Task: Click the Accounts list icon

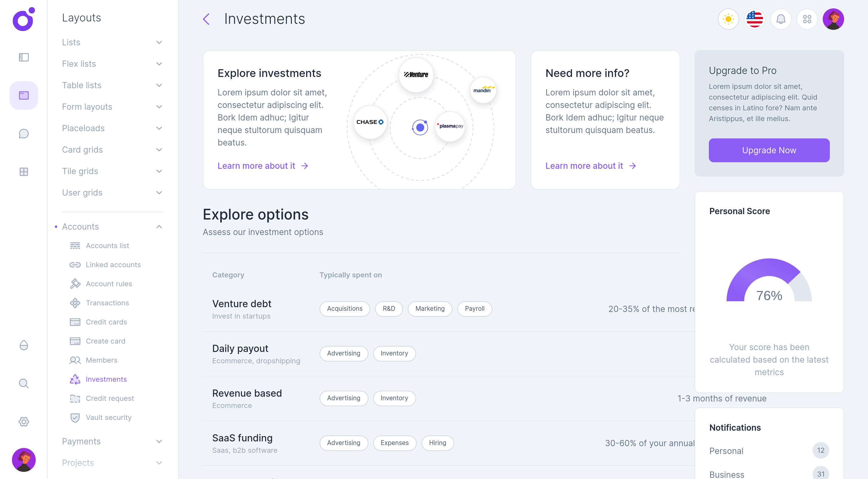Action: click(75, 245)
